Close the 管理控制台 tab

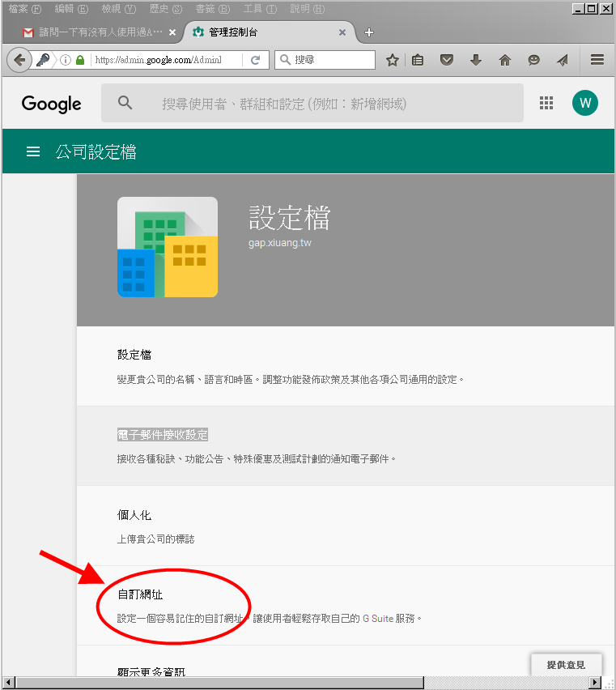342,32
